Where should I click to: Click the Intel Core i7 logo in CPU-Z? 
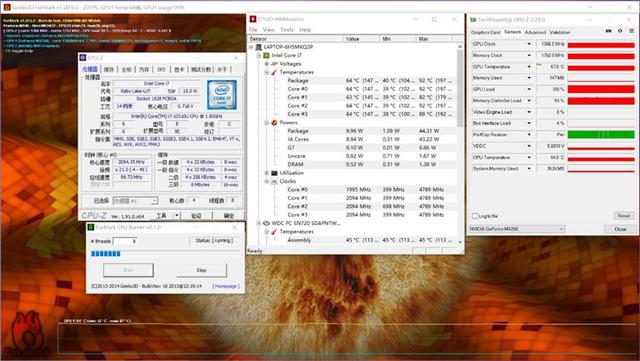point(222,94)
